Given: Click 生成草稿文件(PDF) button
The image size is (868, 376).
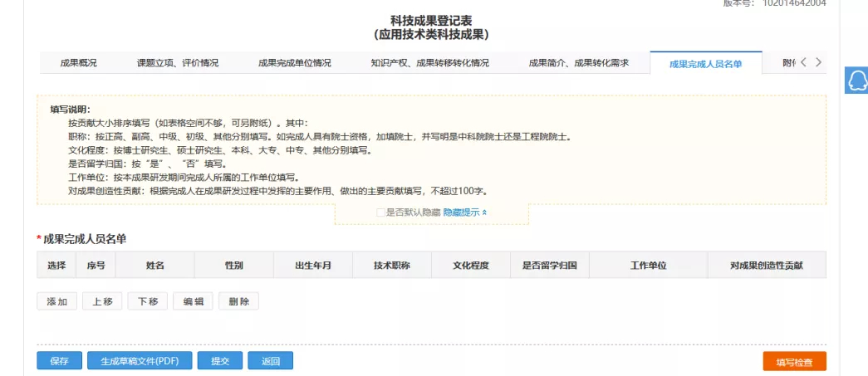Looking at the screenshot, I should tap(140, 360).
